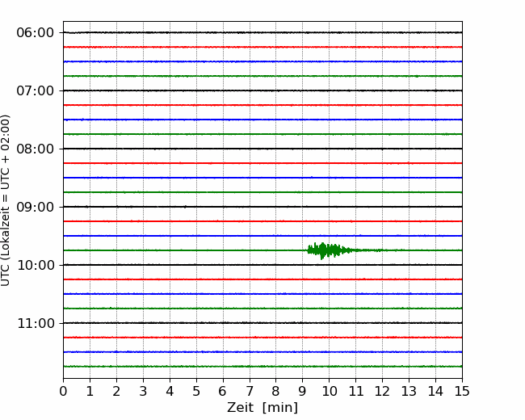Click the 10:00 time label
The width and height of the screenshot is (525, 420).
pyautogui.click(x=36, y=265)
